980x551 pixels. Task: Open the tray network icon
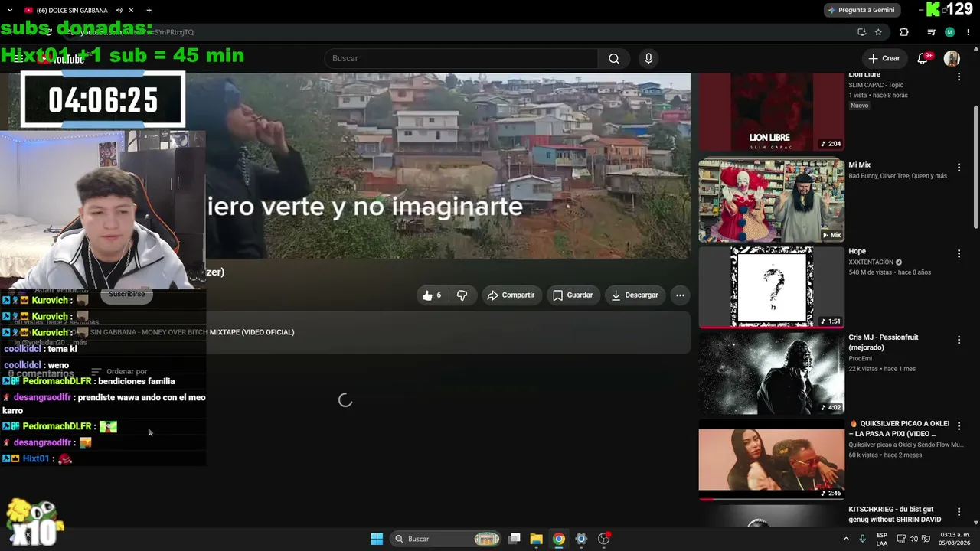(900, 539)
